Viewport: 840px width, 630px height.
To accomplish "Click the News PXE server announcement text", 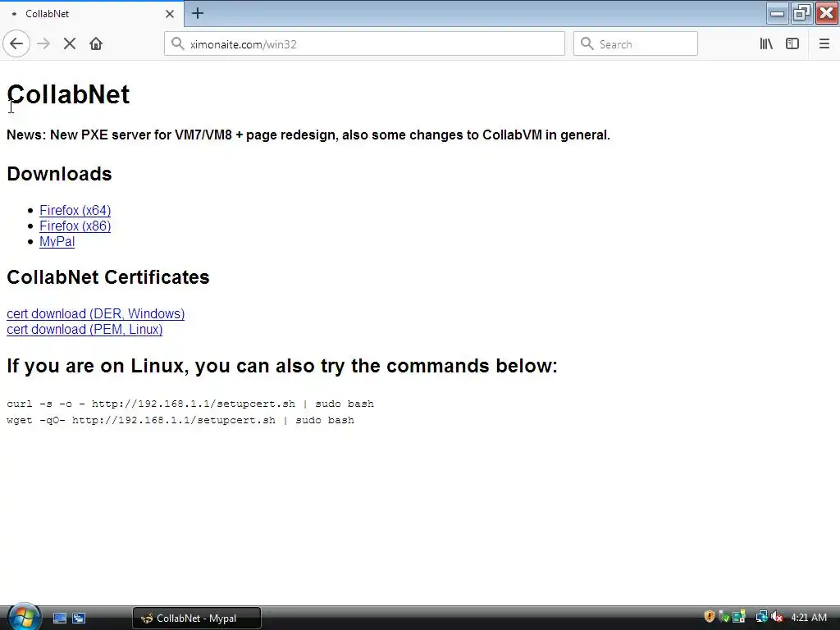I will (308, 135).
